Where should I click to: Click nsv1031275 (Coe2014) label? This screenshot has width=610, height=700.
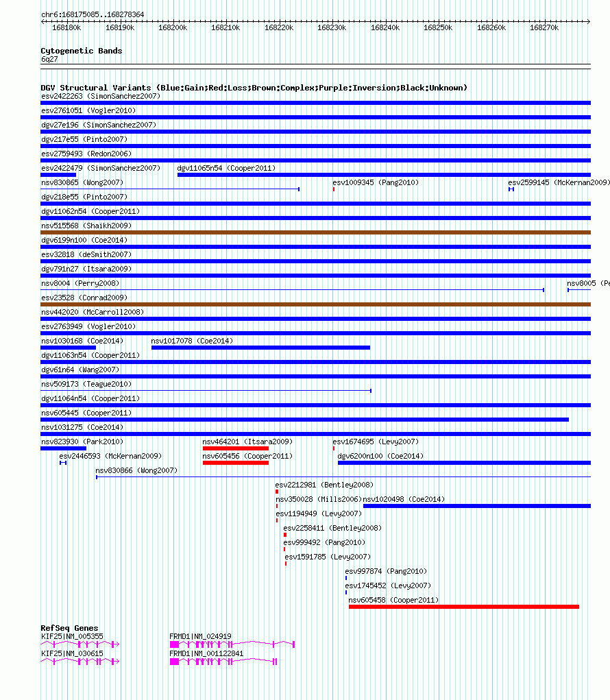tap(82, 426)
